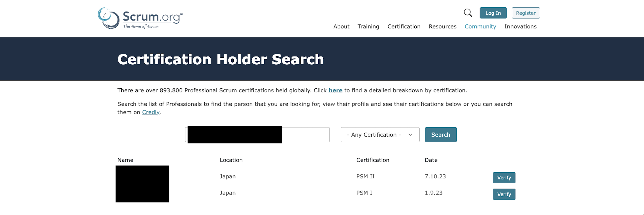Open the About menu
This screenshot has height=215, width=644.
(341, 27)
